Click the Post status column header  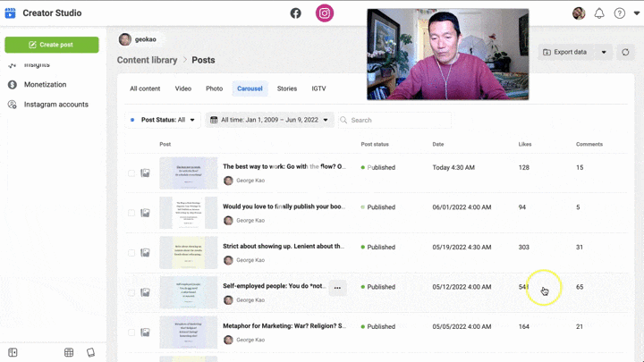pos(375,145)
